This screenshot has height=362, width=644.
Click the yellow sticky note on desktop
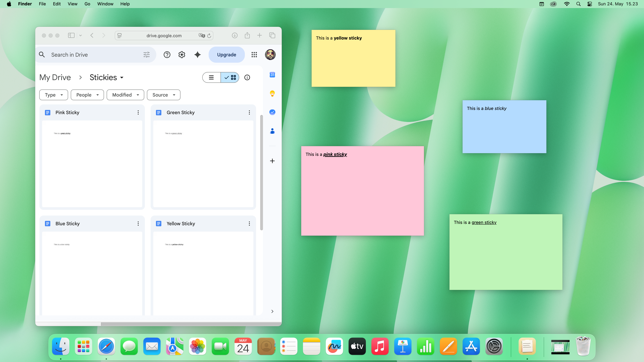tap(353, 58)
